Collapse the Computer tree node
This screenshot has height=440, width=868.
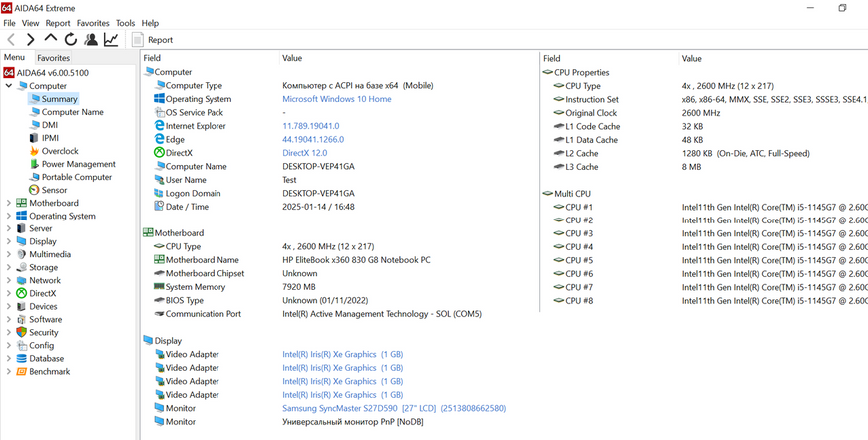tap(9, 86)
